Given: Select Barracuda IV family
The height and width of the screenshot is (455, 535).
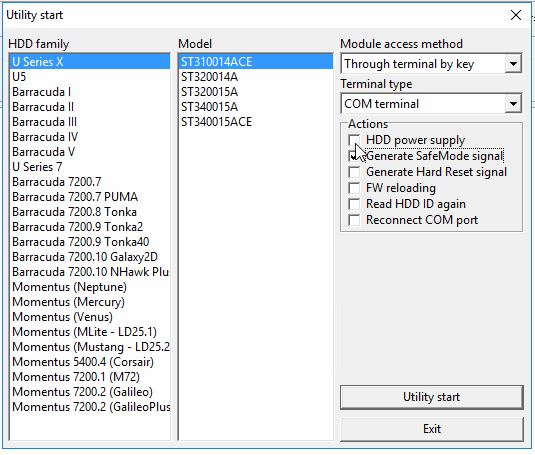Looking at the screenshot, I should tap(90, 137).
